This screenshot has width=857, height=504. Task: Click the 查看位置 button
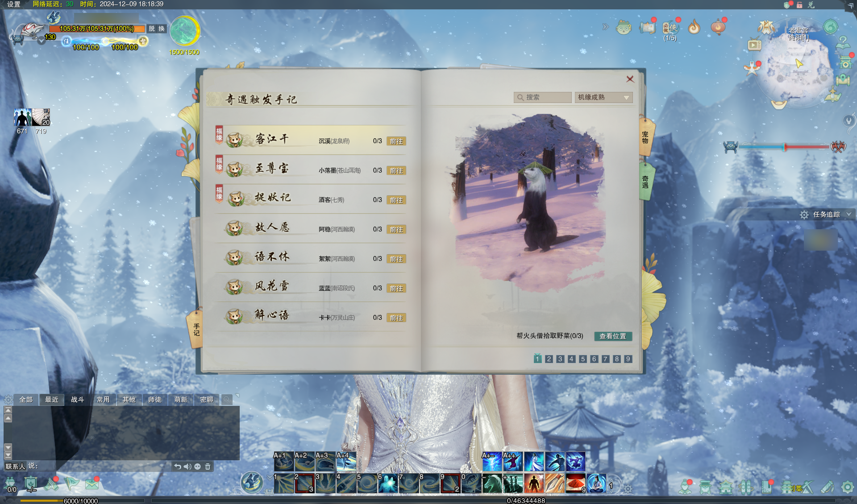(x=613, y=336)
